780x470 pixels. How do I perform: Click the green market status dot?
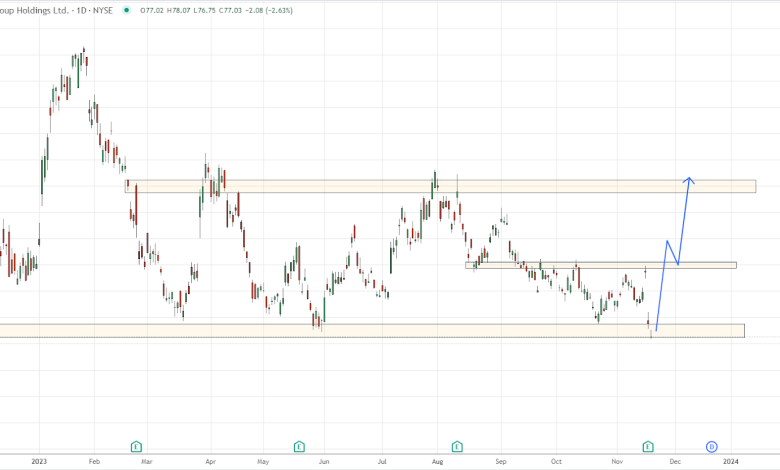(x=126, y=10)
